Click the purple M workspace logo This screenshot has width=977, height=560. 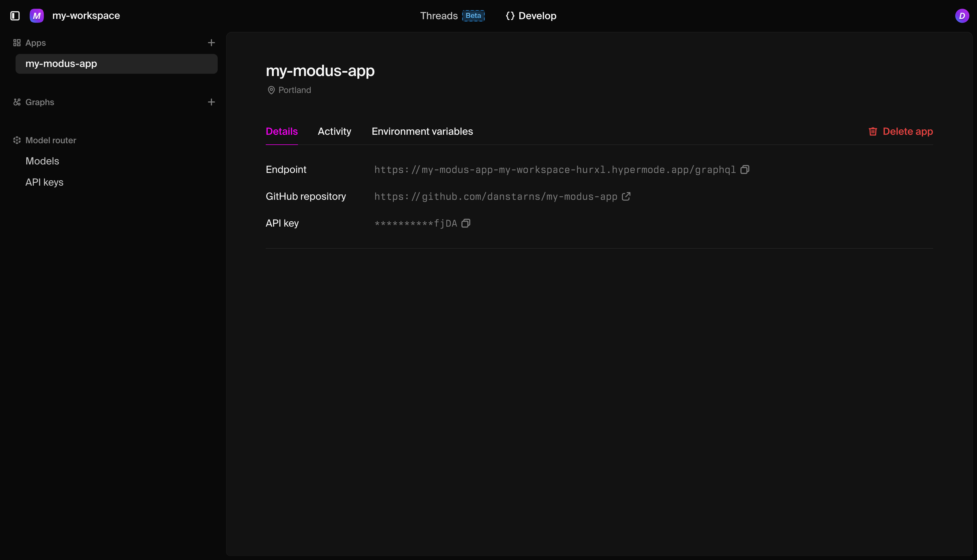pos(36,16)
